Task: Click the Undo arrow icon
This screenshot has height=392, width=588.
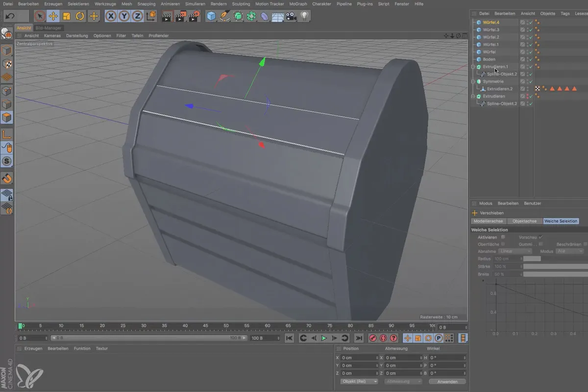Action: tap(9, 16)
